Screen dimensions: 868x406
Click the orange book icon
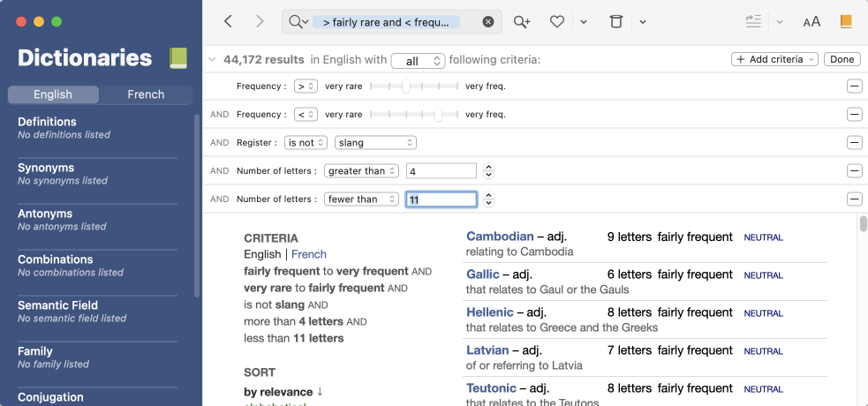pyautogui.click(x=845, y=21)
